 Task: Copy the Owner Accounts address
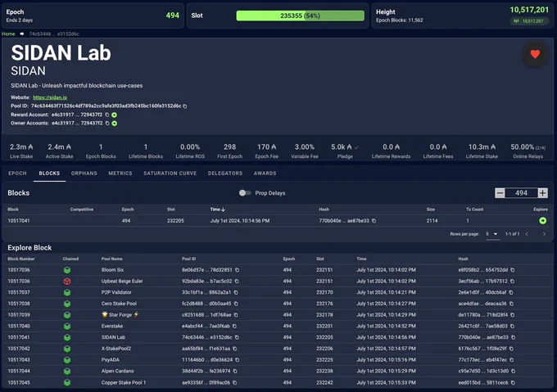(x=107, y=124)
